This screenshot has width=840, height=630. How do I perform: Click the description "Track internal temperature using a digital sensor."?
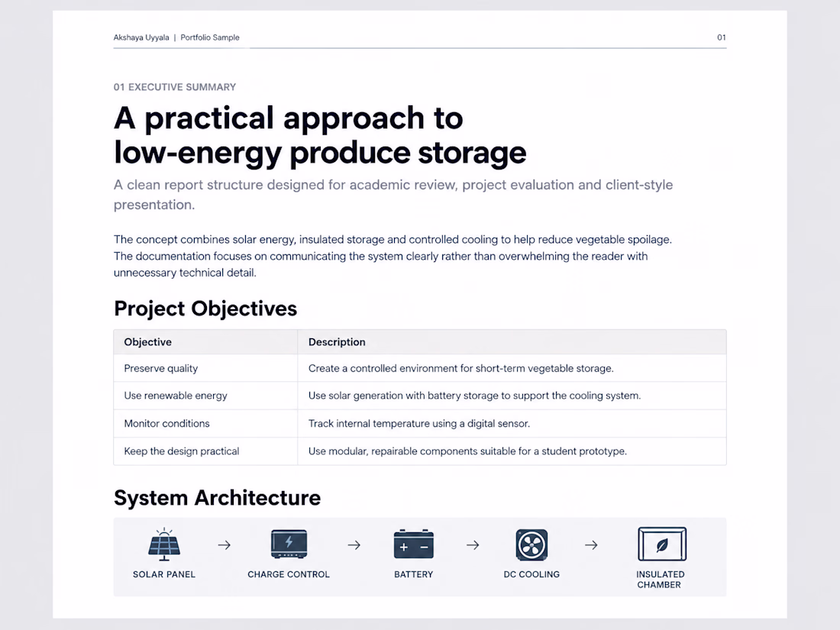tap(419, 423)
